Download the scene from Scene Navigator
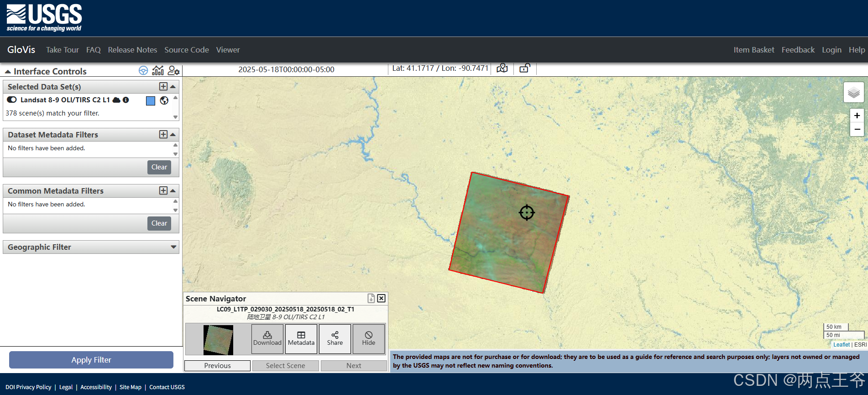Image resolution: width=868 pixels, height=395 pixels. pos(267,339)
